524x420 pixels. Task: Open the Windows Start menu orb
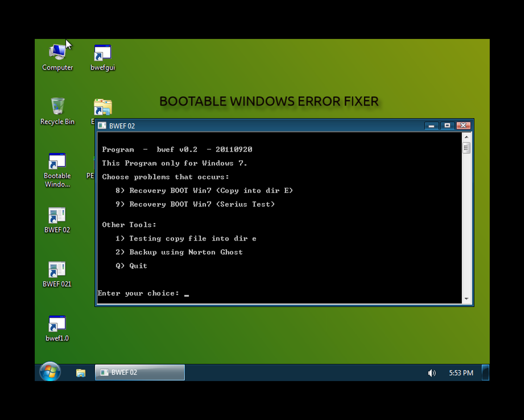[50, 372]
